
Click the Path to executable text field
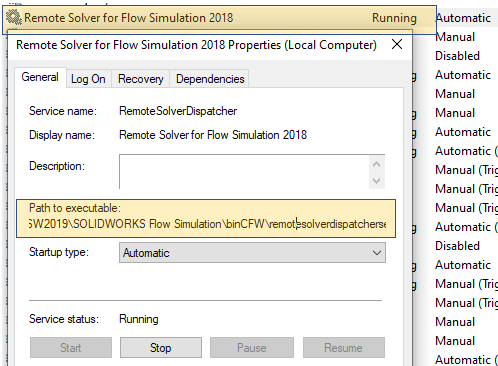[x=207, y=224]
